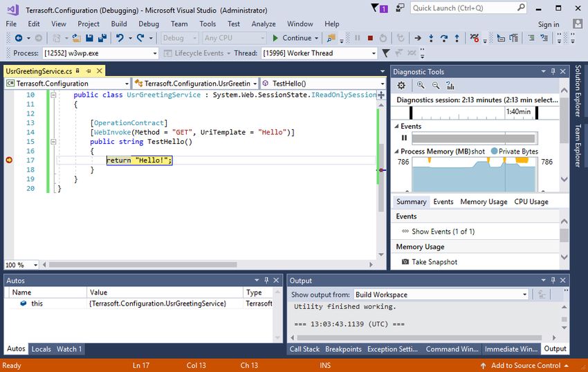The image size is (588, 372).
Task: Click the Comment Out Lines toolbar icon
Action: coord(531,38)
